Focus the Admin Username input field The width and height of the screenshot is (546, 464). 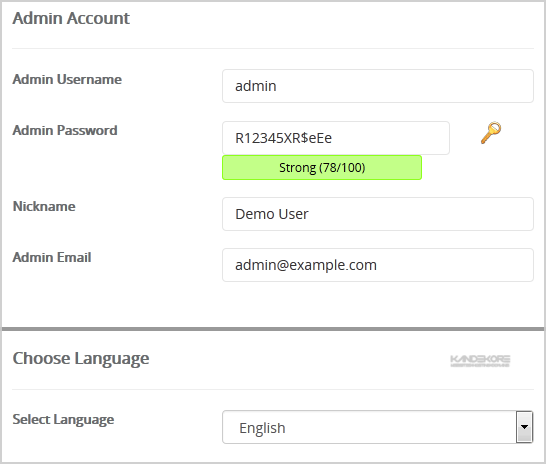pos(377,86)
